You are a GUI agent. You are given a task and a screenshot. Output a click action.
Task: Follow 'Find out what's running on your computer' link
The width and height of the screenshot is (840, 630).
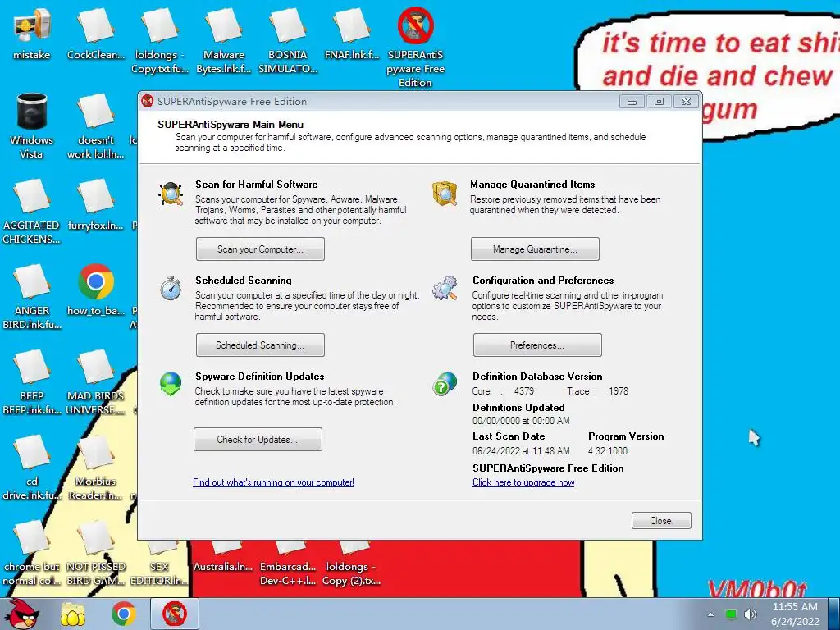tap(273, 482)
